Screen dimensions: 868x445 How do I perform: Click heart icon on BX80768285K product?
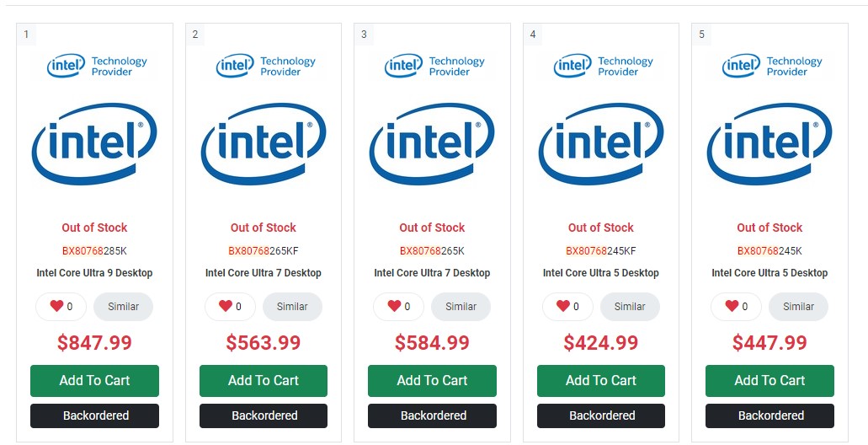[56, 307]
